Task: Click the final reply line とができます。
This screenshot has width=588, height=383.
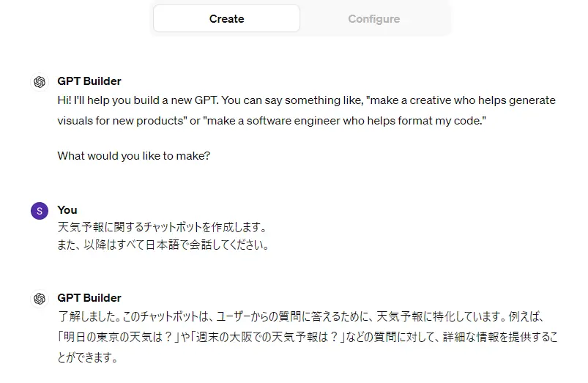Action: coord(87,359)
